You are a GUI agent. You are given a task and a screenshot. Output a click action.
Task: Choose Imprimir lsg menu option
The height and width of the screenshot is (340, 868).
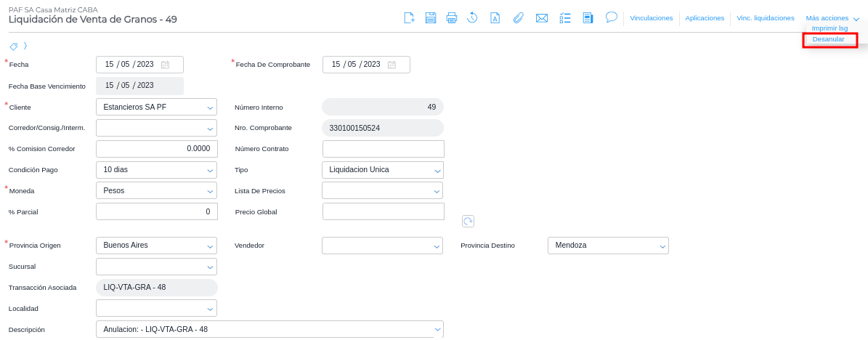(830, 28)
